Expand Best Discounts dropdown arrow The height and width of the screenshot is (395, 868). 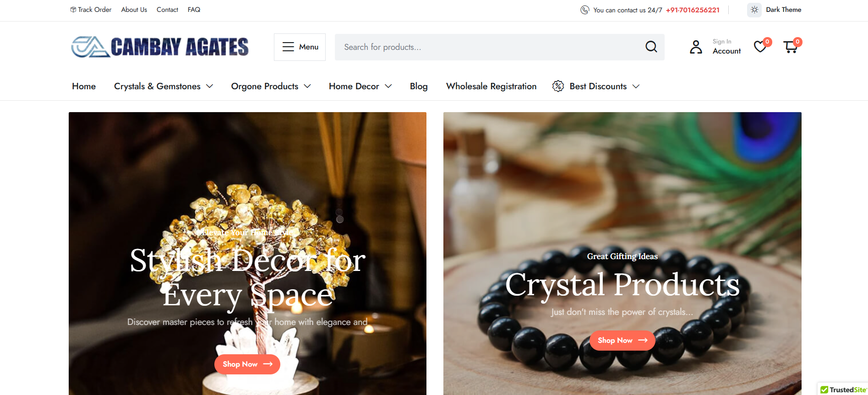point(636,87)
